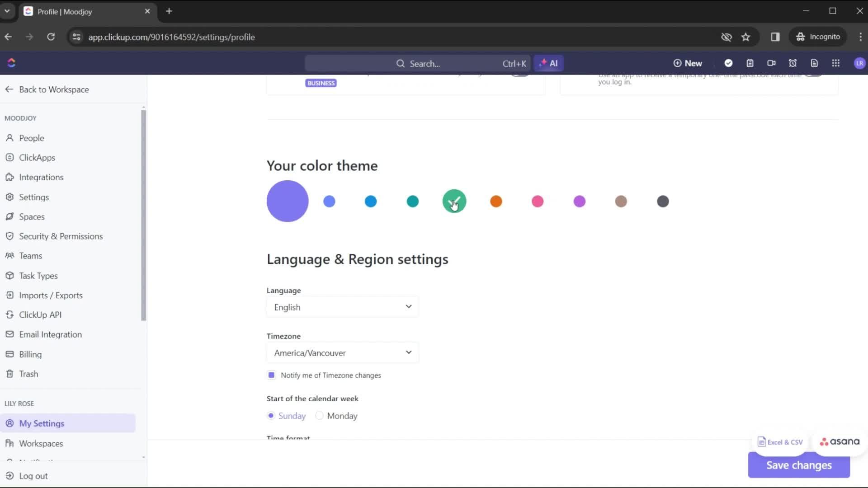Expand the Language dropdown
This screenshot has height=488, width=868.
coord(342,306)
